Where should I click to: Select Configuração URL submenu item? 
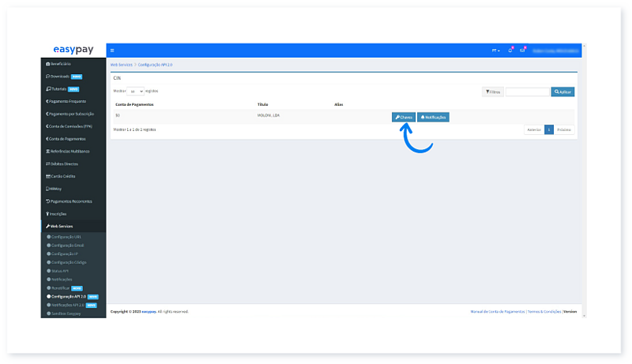click(x=64, y=237)
